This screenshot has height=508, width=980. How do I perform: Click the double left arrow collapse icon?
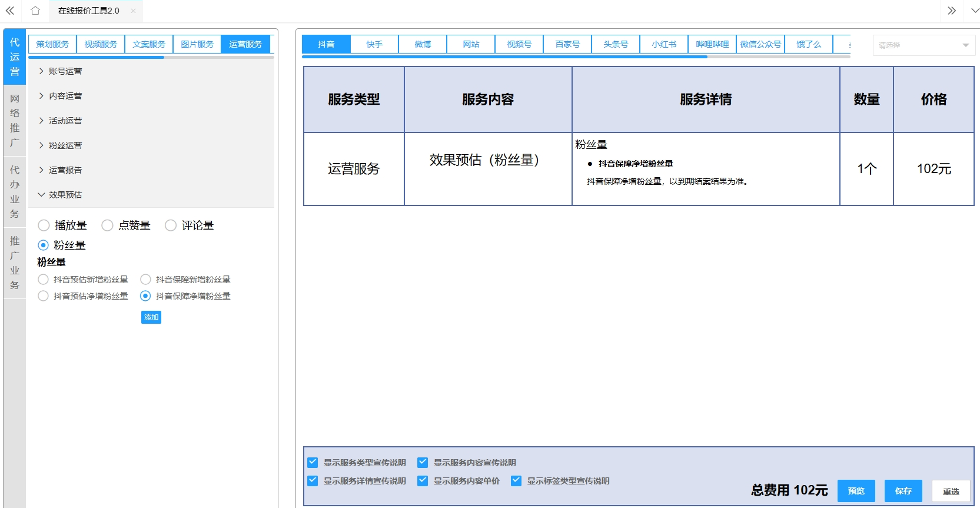[x=10, y=11]
